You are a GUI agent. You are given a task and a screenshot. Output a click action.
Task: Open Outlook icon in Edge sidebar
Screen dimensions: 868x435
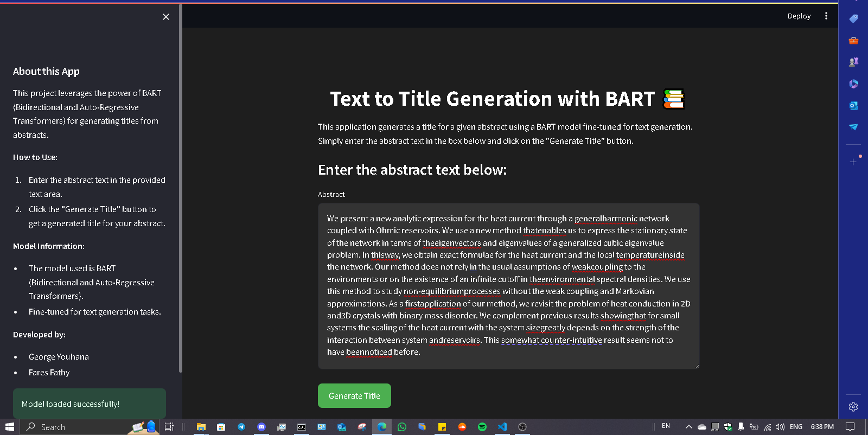(x=853, y=105)
